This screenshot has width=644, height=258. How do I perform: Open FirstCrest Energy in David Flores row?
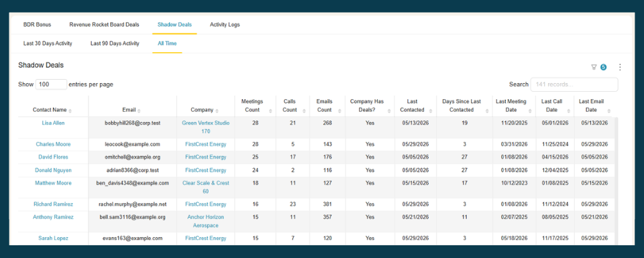click(206, 157)
